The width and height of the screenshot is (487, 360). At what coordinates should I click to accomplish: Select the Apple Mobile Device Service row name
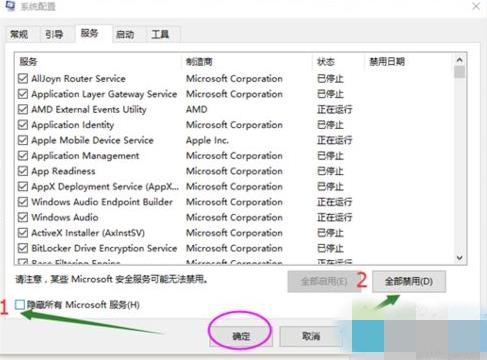coord(92,140)
